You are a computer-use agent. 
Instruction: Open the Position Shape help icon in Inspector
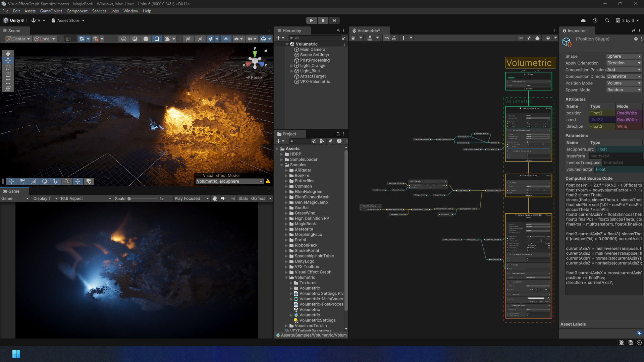point(636,39)
